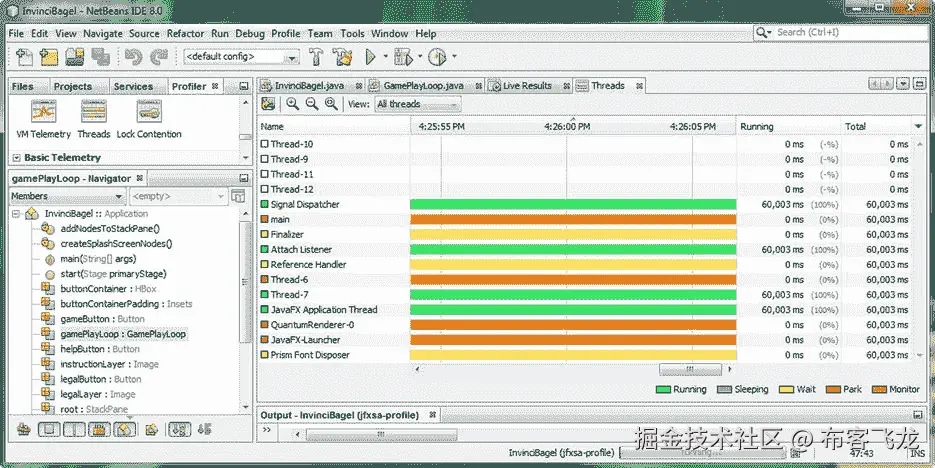Switch to GamePlayLoop.java tab

[423, 86]
